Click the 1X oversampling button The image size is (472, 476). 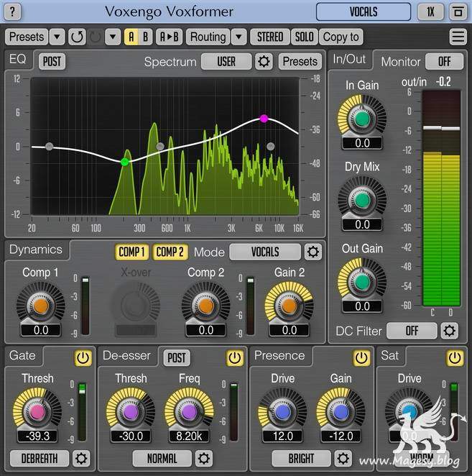click(430, 12)
